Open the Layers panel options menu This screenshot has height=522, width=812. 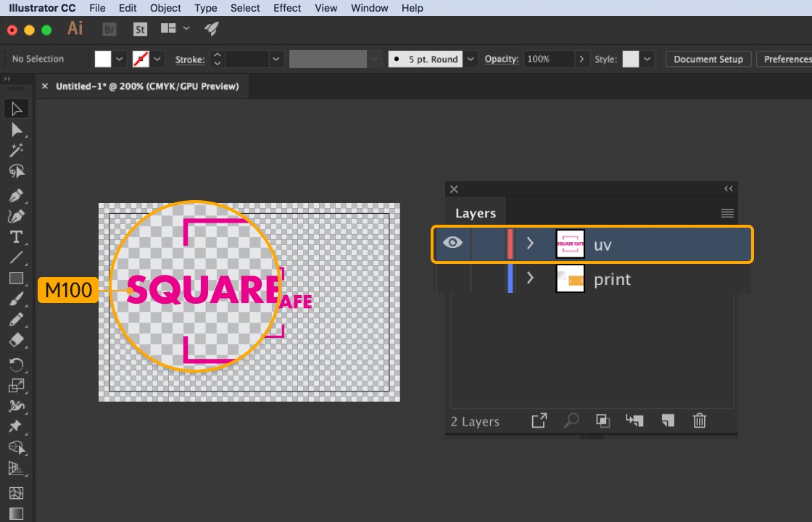(x=727, y=213)
